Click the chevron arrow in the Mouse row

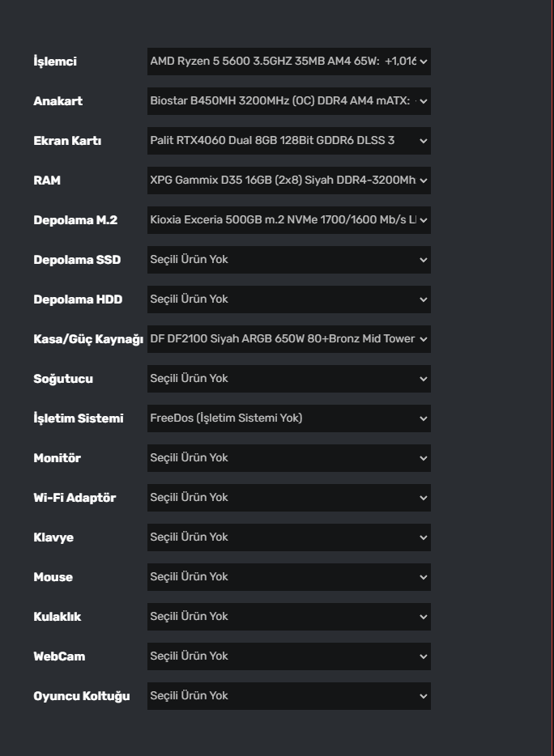coord(423,577)
